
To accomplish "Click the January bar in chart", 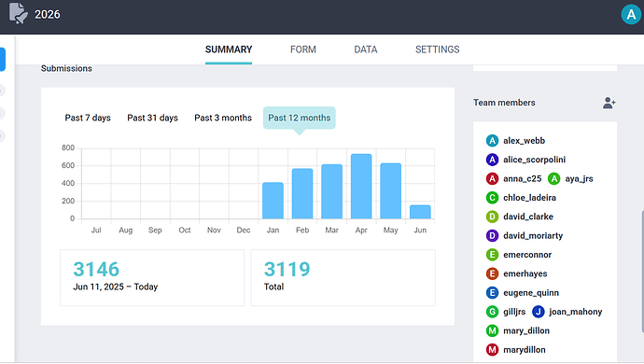I will pyautogui.click(x=273, y=201).
